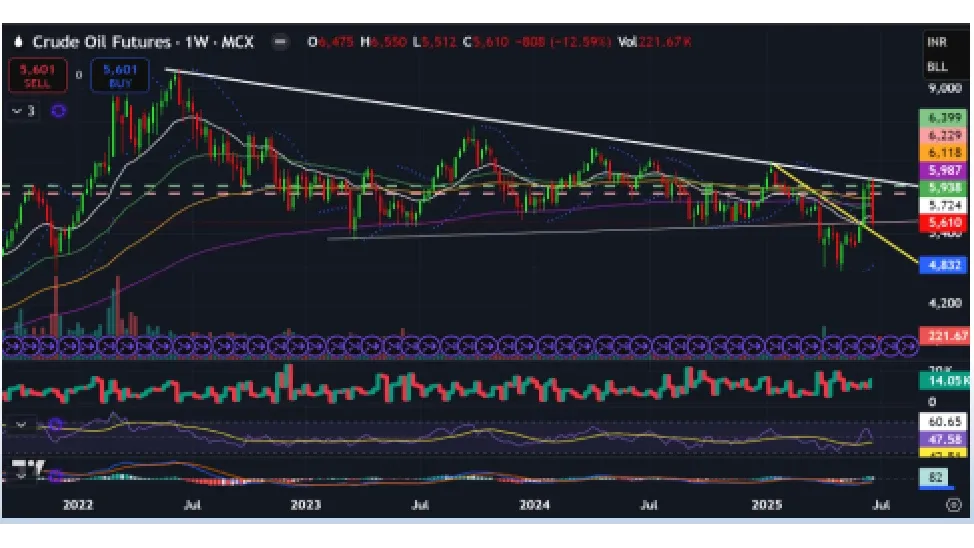Click the red 221.67 volume label
Screen dimensions: 974x548
[944, 336]
